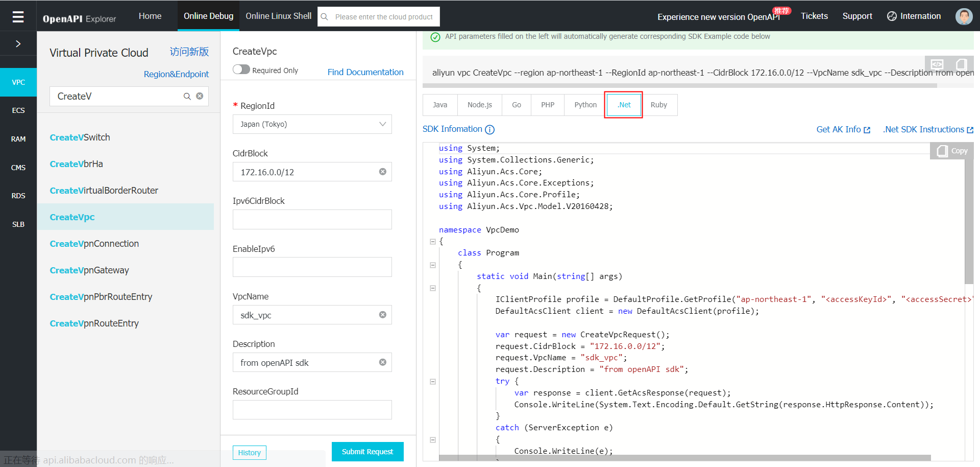
Task: Open the Home page link
Action: click(150, 16)
